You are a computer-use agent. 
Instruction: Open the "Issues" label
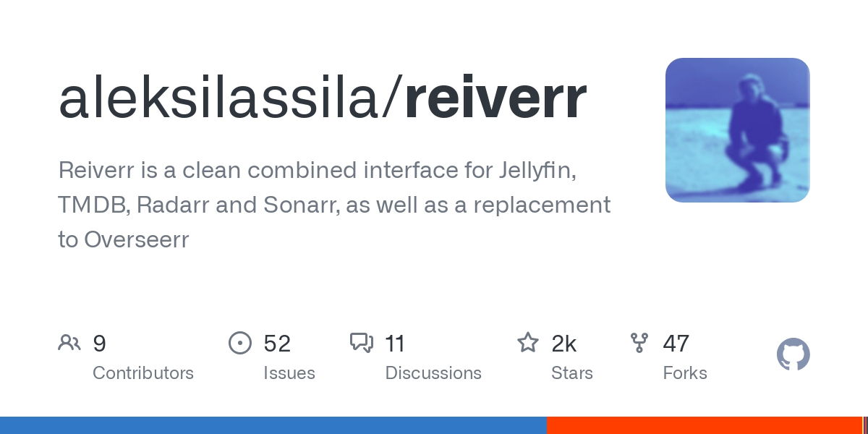point(289,373)
